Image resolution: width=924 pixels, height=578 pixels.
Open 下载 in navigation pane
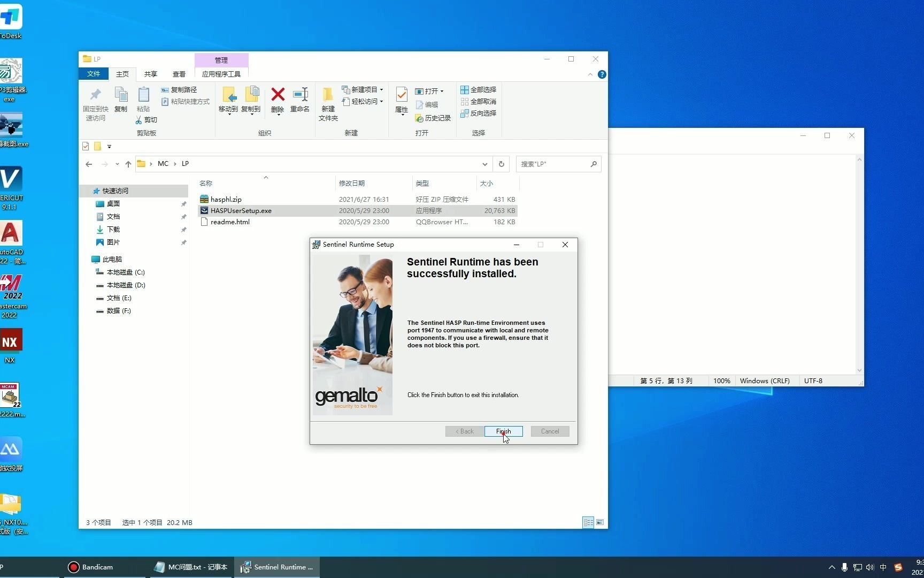point(113,230)
